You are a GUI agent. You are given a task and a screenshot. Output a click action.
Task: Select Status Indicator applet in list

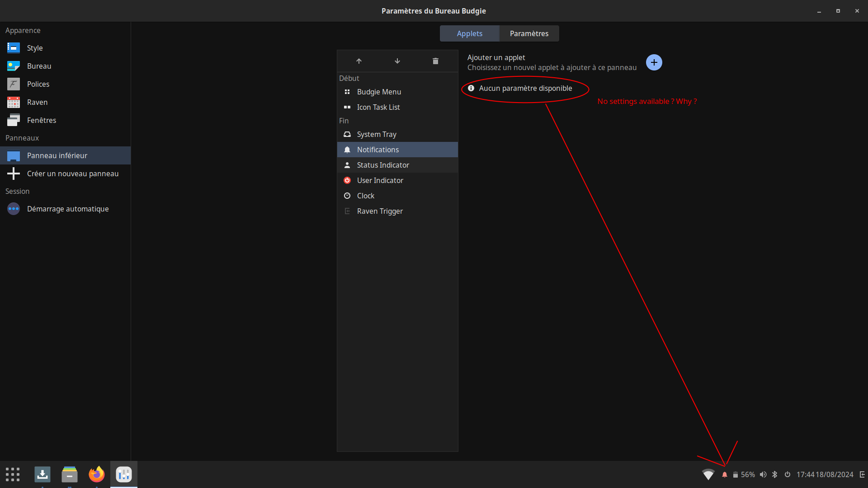tap(382, 165)
